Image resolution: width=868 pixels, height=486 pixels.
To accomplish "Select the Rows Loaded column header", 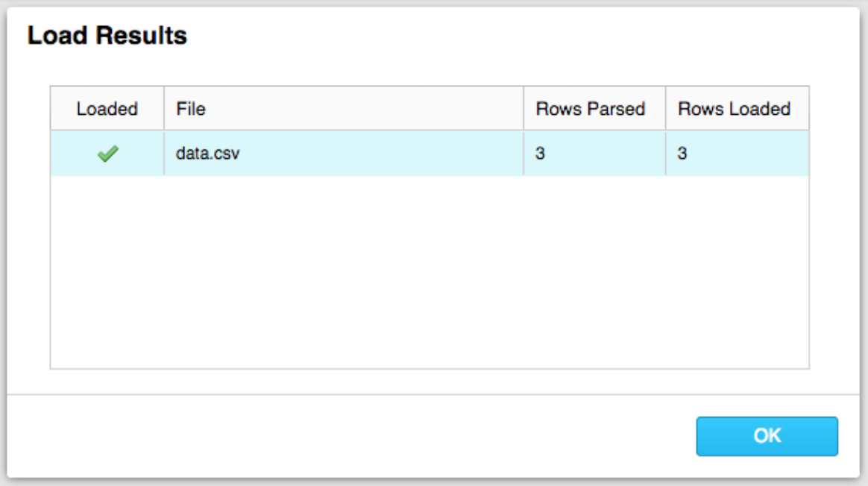I will coord(734,109).
